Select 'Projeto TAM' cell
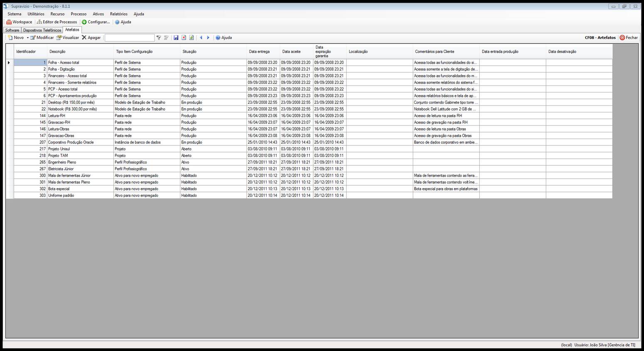 point(80,156)
